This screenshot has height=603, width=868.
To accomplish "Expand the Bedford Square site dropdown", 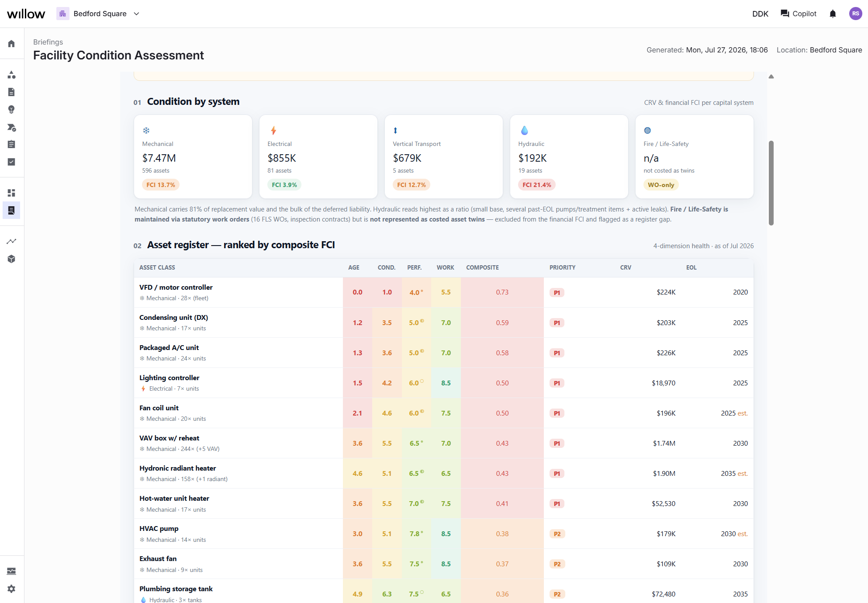I will 99,14.
